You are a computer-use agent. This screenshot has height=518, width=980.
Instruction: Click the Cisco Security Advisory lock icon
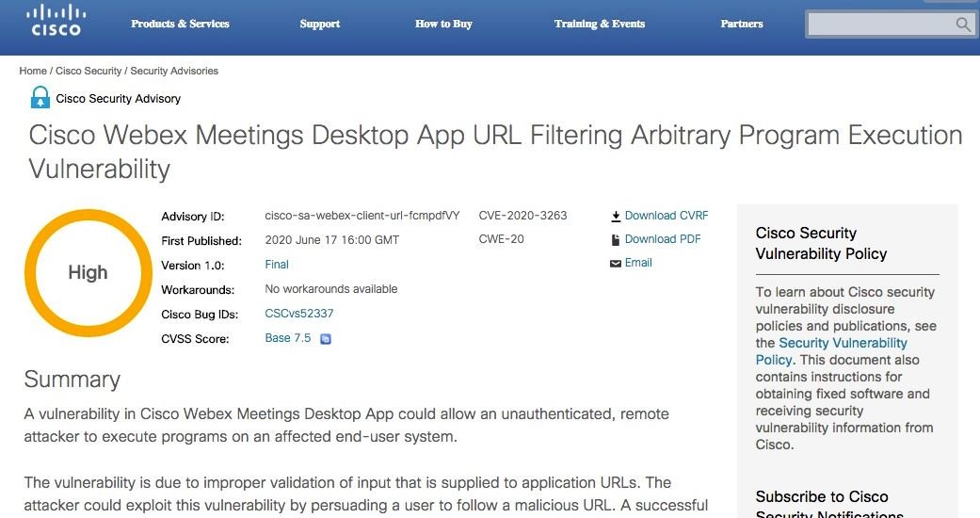(x=40, y=98)
